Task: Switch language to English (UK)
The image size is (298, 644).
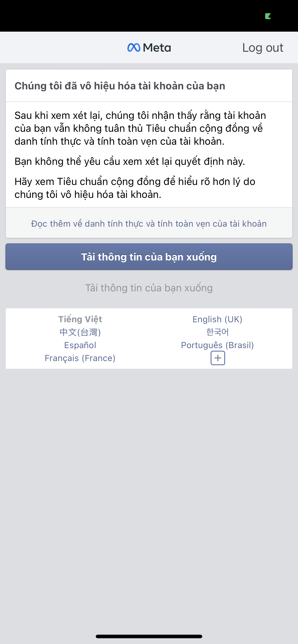Action: [217, 319]
